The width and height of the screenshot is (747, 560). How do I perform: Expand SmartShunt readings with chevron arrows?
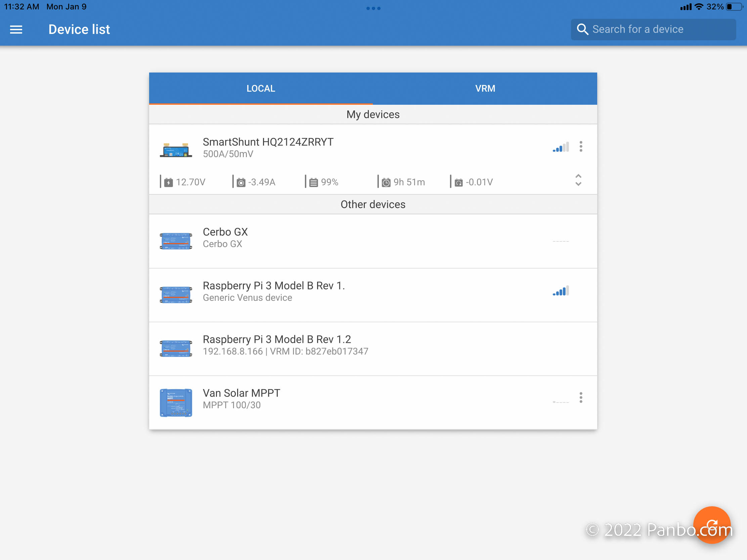[x=578, y=180]
